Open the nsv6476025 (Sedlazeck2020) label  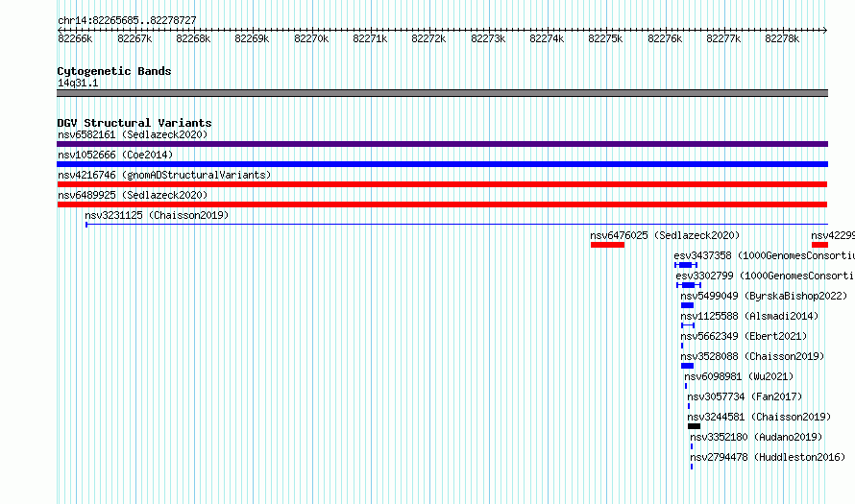[x=665, y=235]
